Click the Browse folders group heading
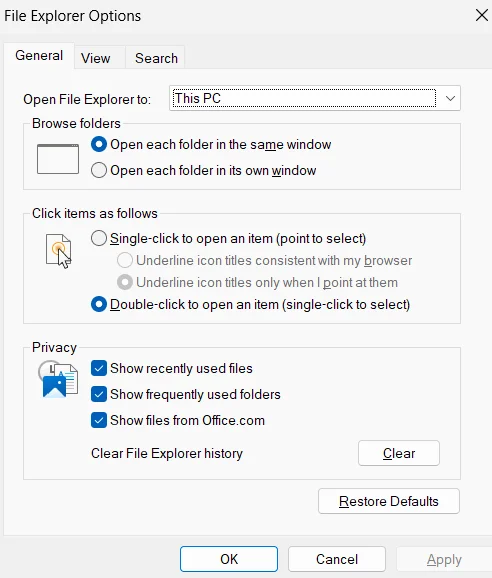The width and height of the screenshot is (492, 578). [76, 123]
